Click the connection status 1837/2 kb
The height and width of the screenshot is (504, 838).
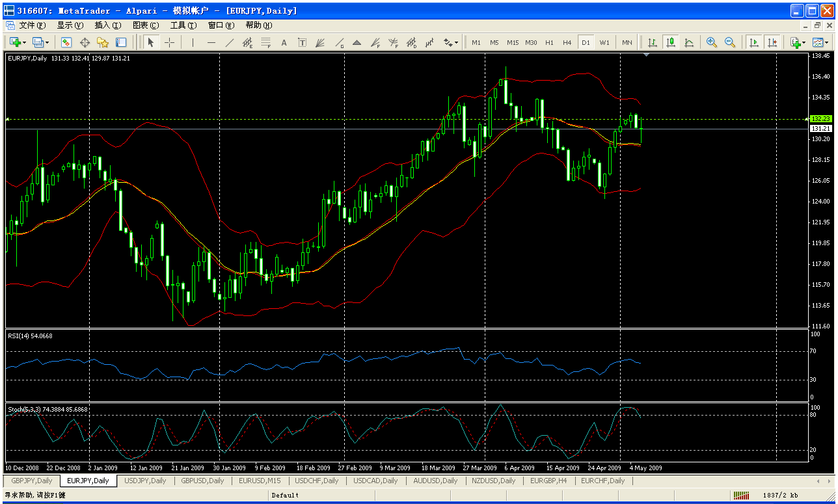pyautogui.click(x=781, y=495)
